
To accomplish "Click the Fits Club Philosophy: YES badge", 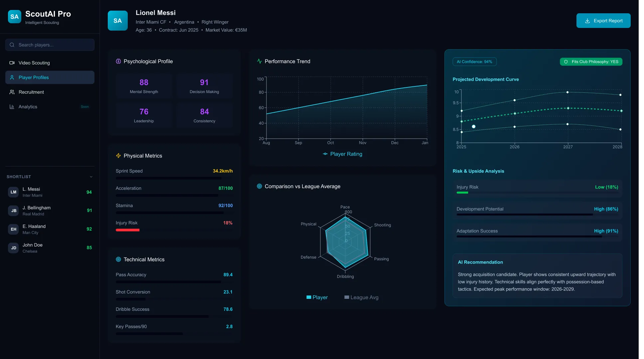I will point(591,62).
